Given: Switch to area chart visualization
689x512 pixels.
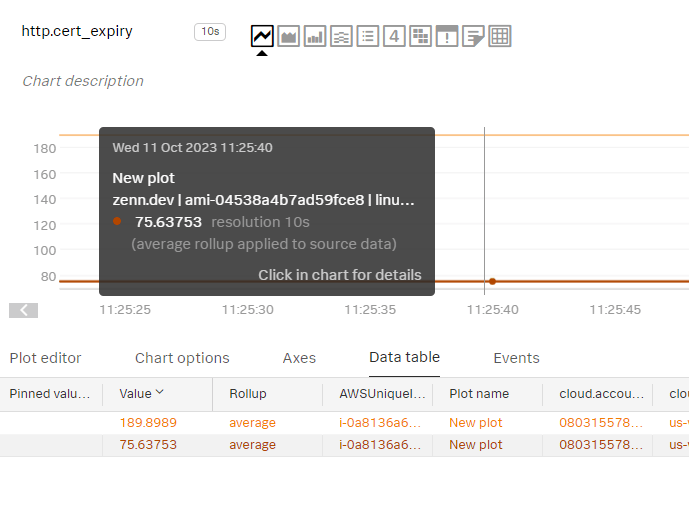Looking at the screenshot, I should 289,36.
